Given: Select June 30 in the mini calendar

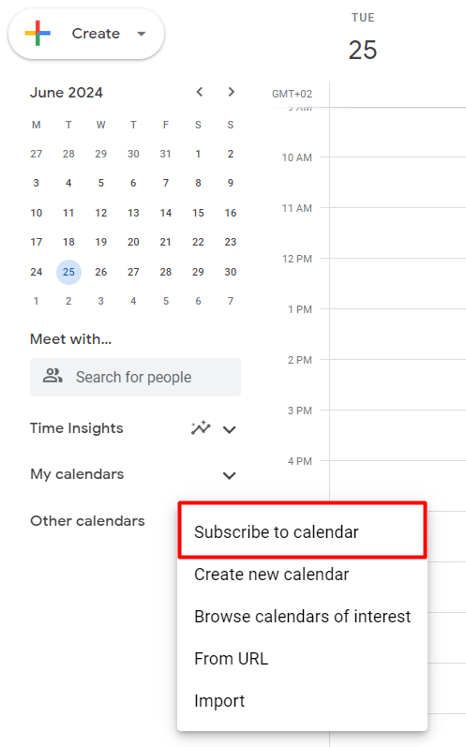Looking at the screenshot, I should [x=231, y=272].
